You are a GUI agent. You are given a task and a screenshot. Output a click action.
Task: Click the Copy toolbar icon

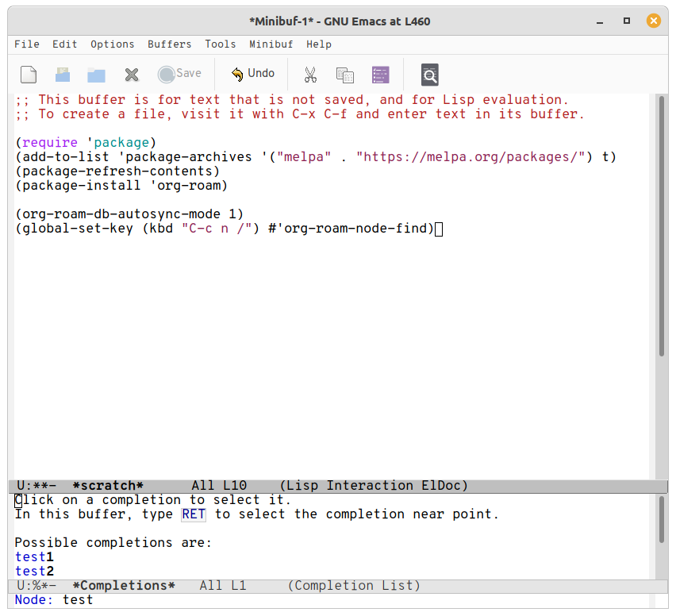click(x=345, y=75)
